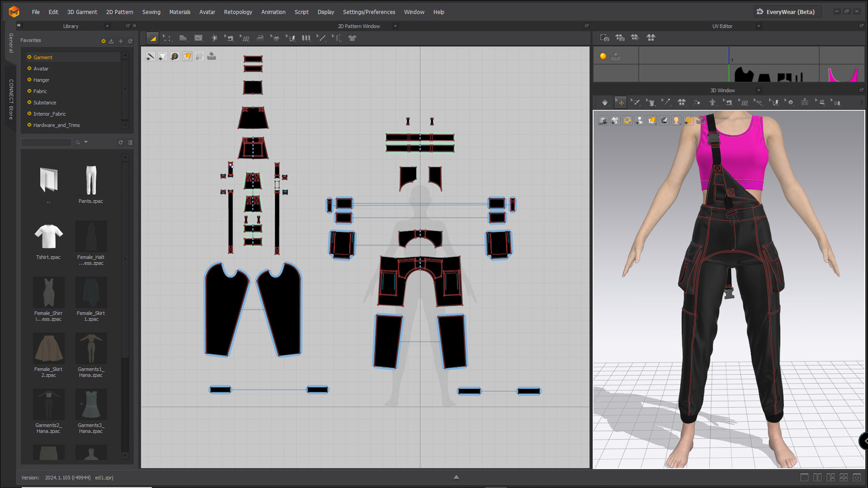Select the Pin needle tool in 3D toolbar

click(666, 102)
